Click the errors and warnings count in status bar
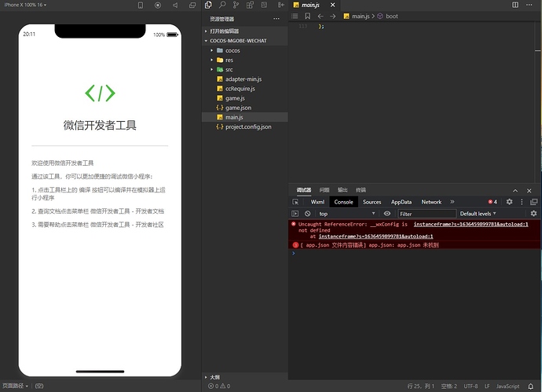Screen dimensions: 542x392 (219, 387)
